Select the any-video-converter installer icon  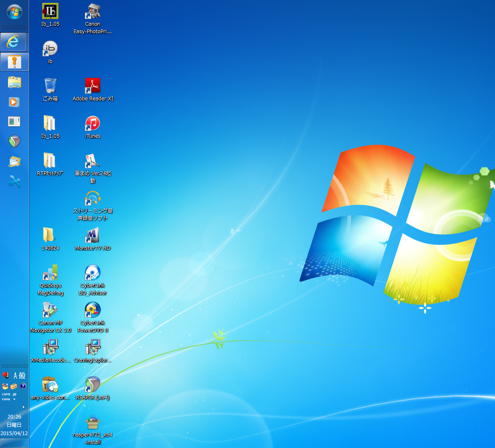point(50,388)
